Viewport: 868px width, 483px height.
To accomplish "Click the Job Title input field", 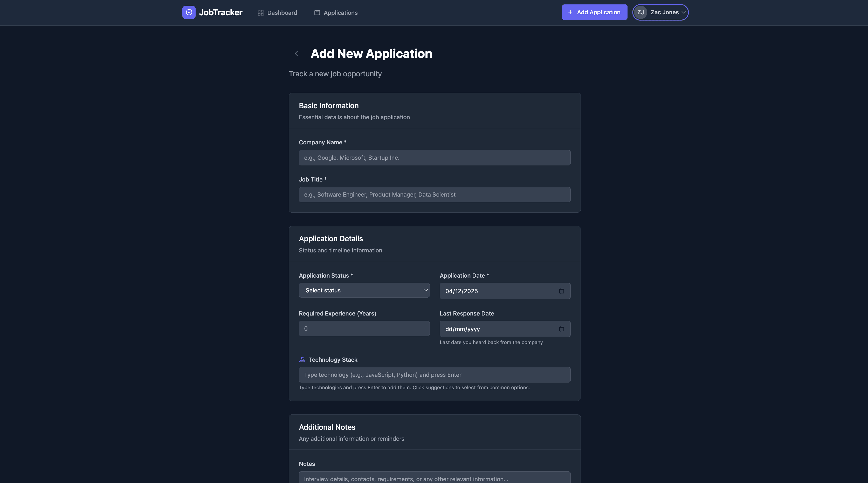I will click(434, 194).
